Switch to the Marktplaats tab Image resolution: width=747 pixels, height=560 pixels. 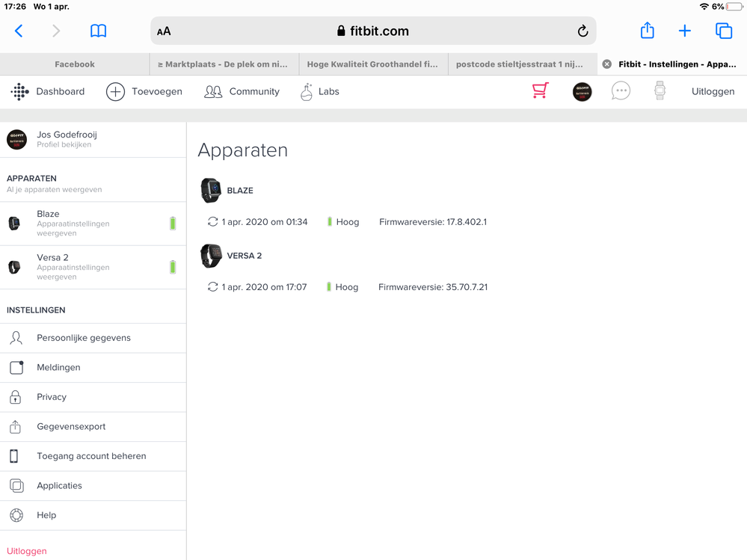224,64
